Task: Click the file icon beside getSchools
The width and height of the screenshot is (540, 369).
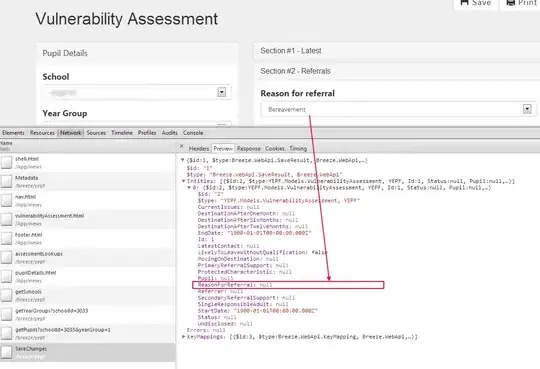Action: pos(6,295)
